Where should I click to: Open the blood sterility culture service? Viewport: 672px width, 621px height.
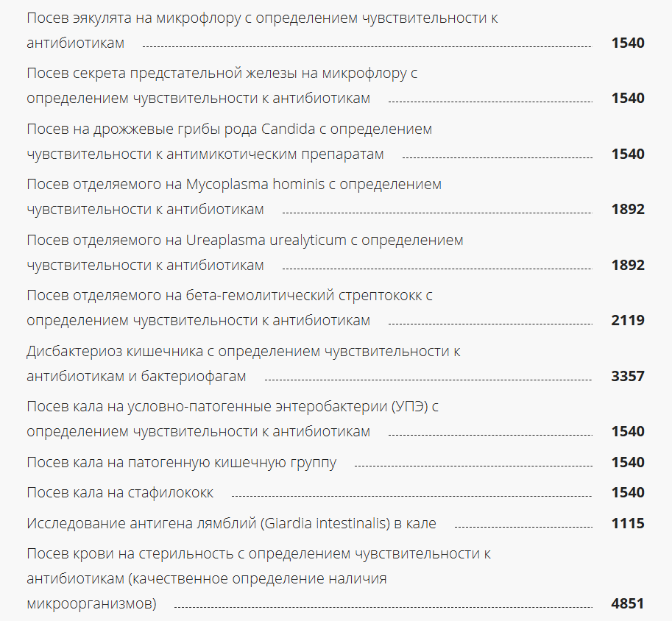[258, 554]
